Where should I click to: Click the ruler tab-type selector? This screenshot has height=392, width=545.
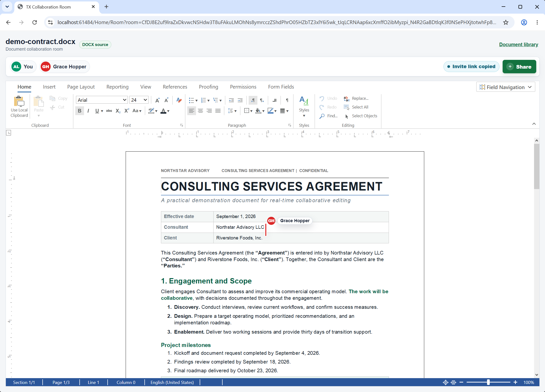(x=9, y=133)
